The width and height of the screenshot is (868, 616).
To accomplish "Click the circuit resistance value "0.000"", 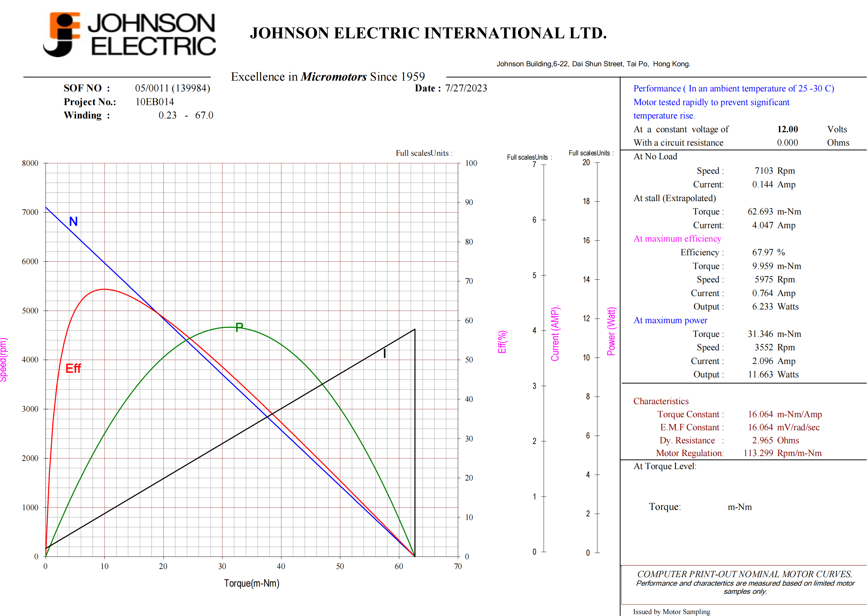I will pos(788,143).
